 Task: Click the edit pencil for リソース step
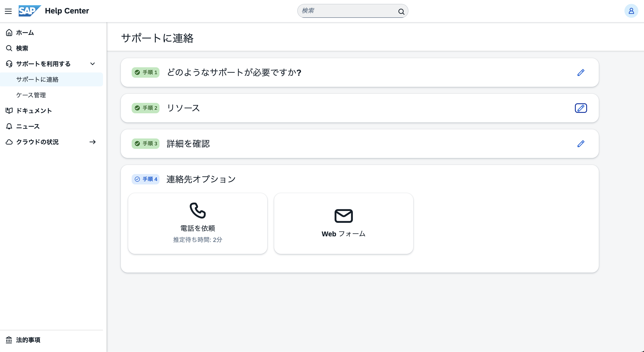(x=581, y=108)
